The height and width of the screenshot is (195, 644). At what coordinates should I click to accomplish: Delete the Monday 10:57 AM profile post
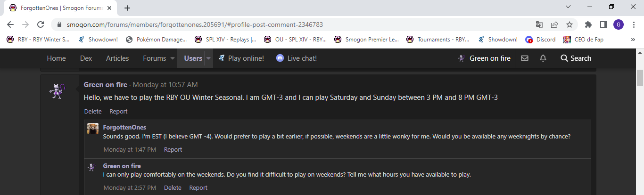93,112
